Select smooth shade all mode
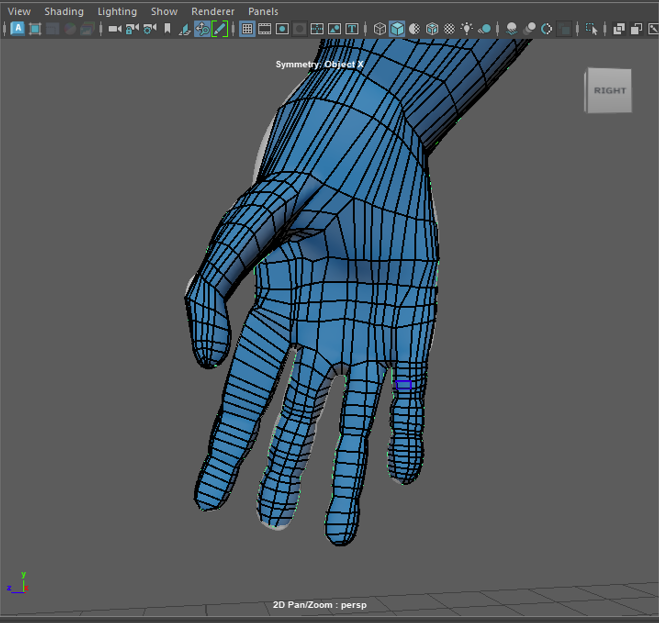This screenshot has width=659, height=623. 397,29
